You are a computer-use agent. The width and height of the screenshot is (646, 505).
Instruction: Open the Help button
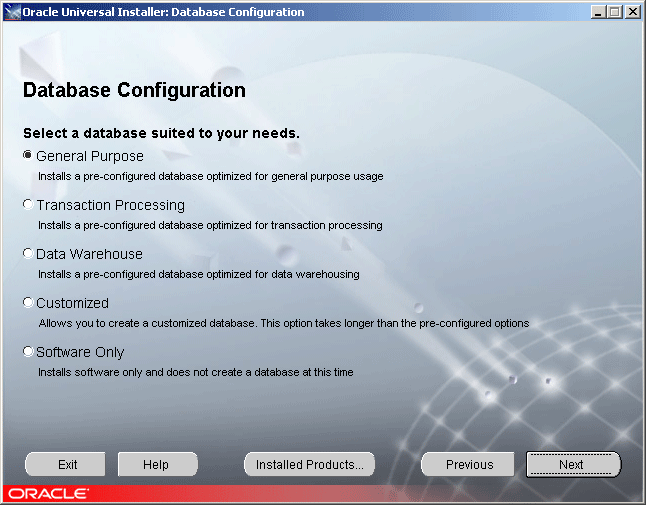[158, 465]
